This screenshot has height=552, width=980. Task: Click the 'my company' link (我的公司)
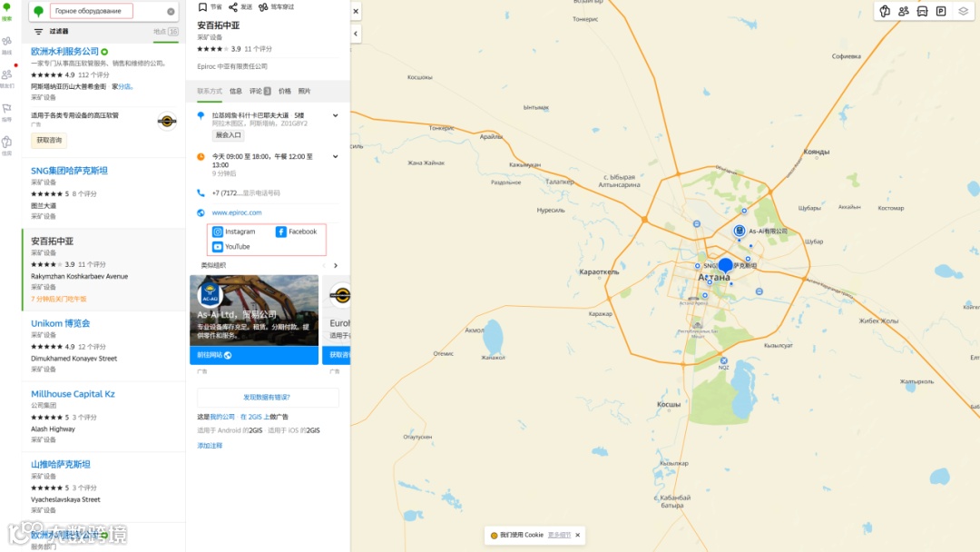pos(222,417)
